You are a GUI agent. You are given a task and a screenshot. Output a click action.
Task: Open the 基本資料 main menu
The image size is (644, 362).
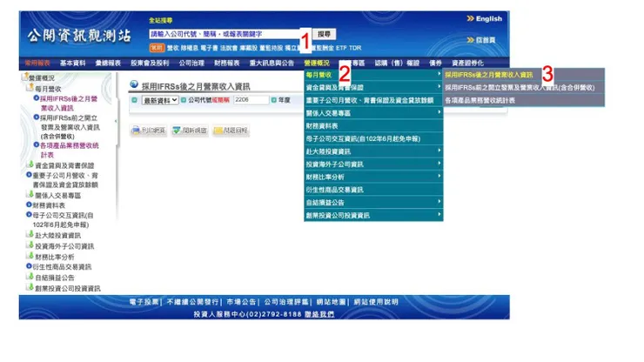(73, 63)
